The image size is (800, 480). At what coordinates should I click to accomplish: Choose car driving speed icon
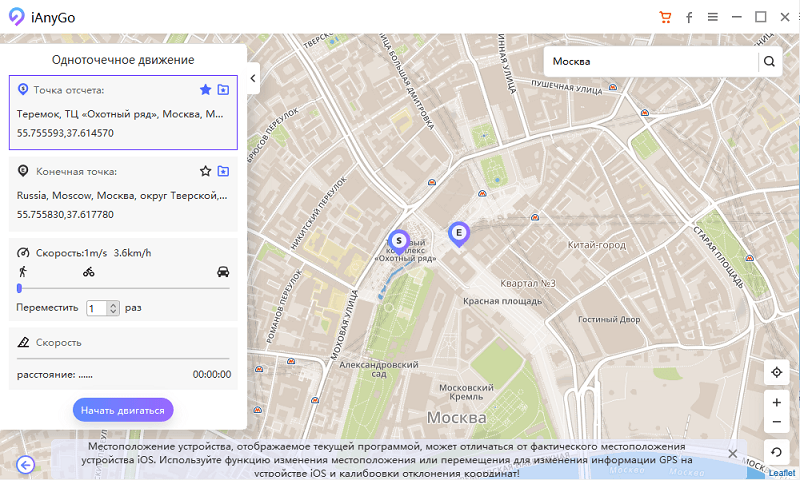click(223, 271)
